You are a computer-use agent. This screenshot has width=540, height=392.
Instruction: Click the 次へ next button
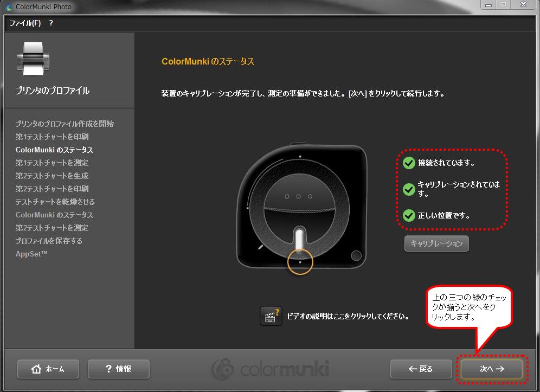[x=492, y=369]
